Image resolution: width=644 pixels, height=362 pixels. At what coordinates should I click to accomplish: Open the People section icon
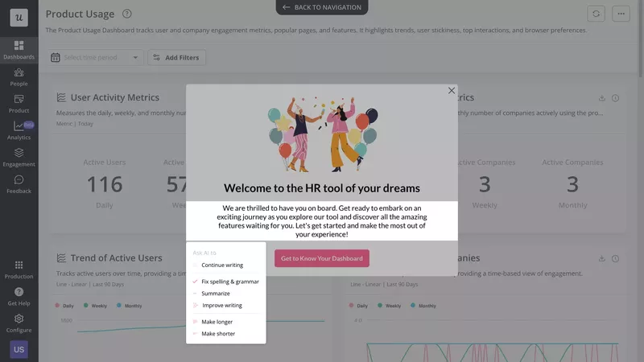(x=19, y=76)
